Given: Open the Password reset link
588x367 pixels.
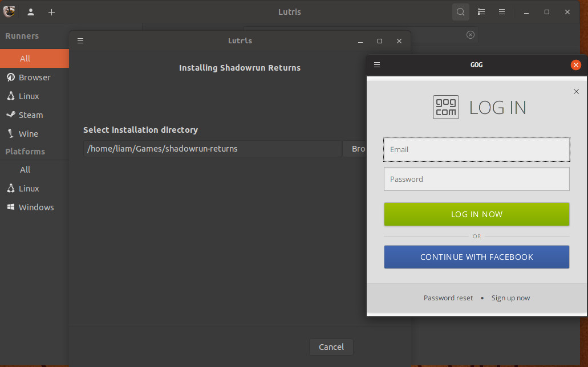Looking at the screenshot, I should (x=448, y=298).
